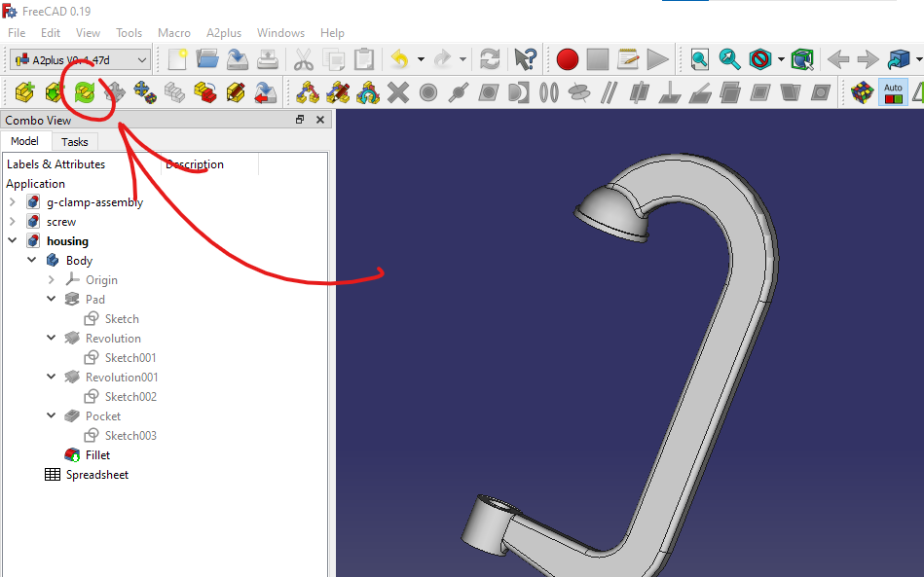Toggle bounding box selection icon
This screenshot has width=924, height=577.
click(x=802, y=59)
